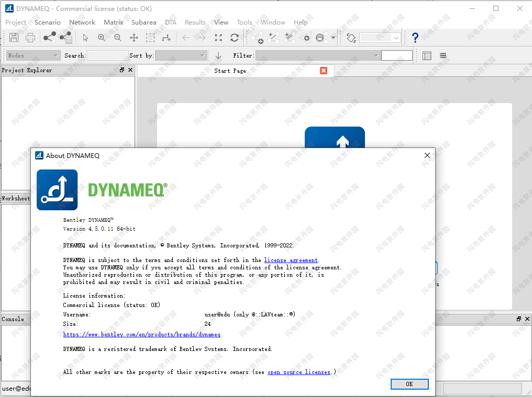Select the arrow pointer tool
Image resolution: width=532 pixels, height=397 pixels.
point(85,38)
